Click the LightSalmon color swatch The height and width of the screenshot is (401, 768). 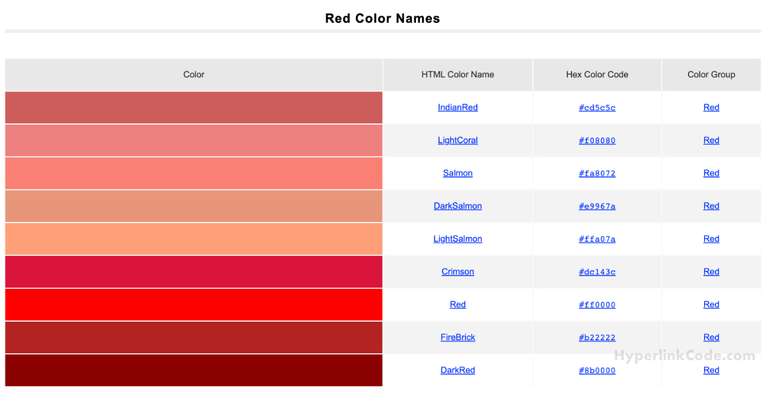click(193, 238)
